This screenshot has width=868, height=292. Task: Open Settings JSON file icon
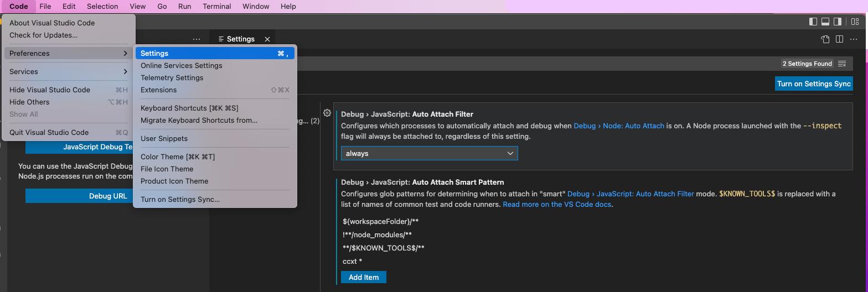point(825,39)
